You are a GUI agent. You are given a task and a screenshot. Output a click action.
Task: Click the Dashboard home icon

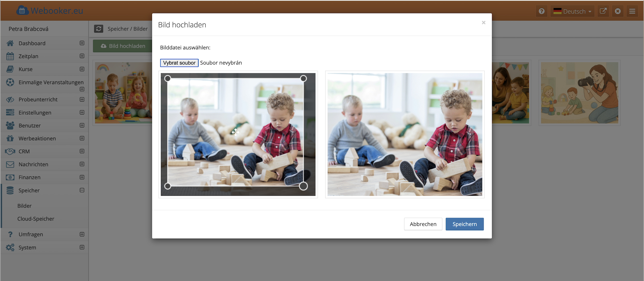(x=10, y=43)
